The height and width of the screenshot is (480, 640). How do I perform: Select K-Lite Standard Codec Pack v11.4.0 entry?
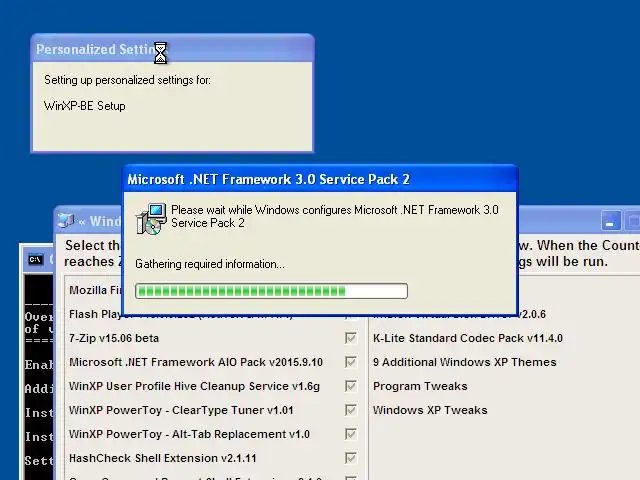coord(468,338)
